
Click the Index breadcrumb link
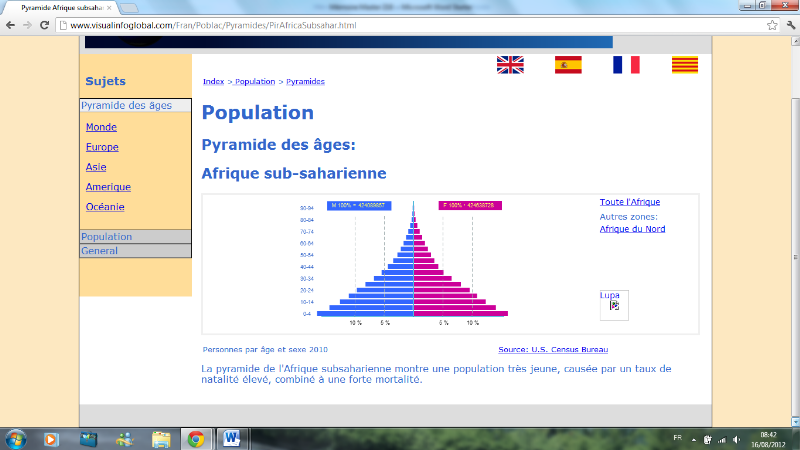coord(213,82)
